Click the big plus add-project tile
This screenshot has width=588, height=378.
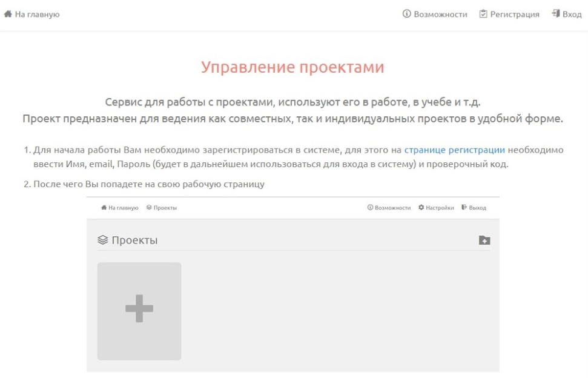[x=139, y=311]
